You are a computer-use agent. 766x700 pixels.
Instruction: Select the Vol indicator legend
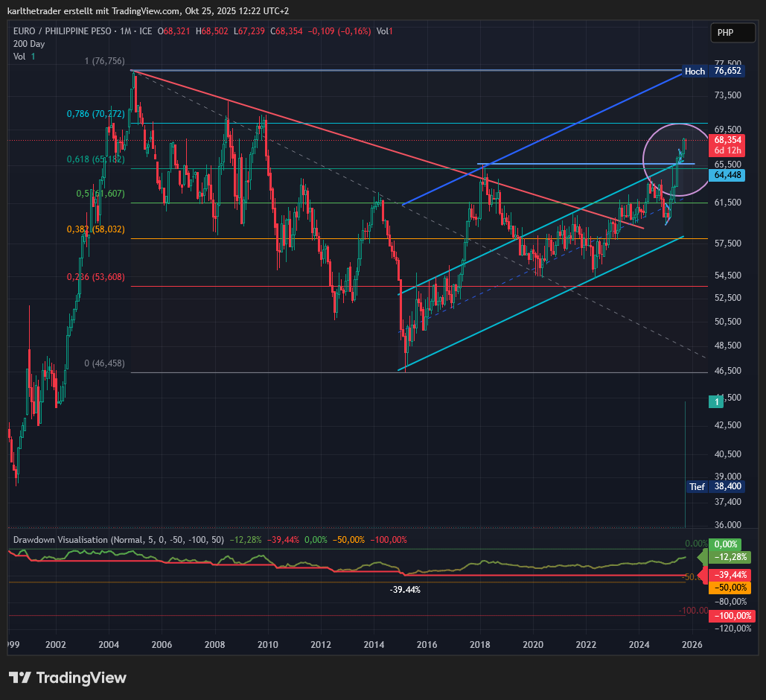point(20,57)
